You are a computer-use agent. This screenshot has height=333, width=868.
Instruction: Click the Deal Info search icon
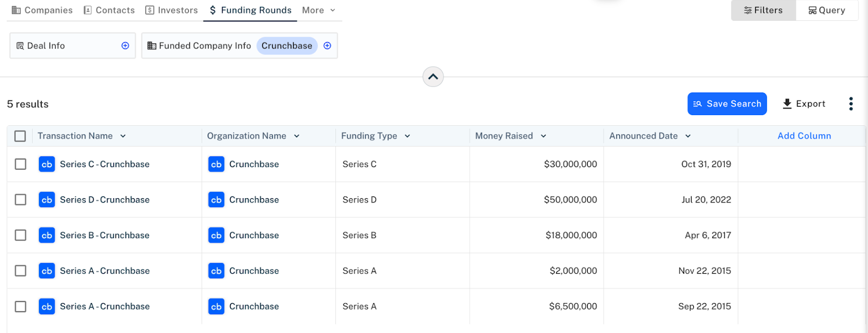coord(20,46)
